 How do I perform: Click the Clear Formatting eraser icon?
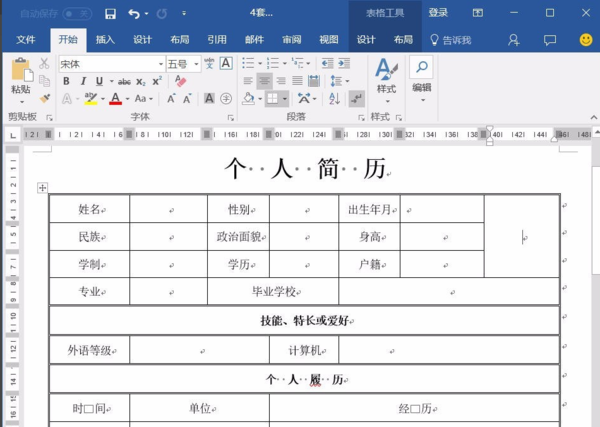click(180, 81)
